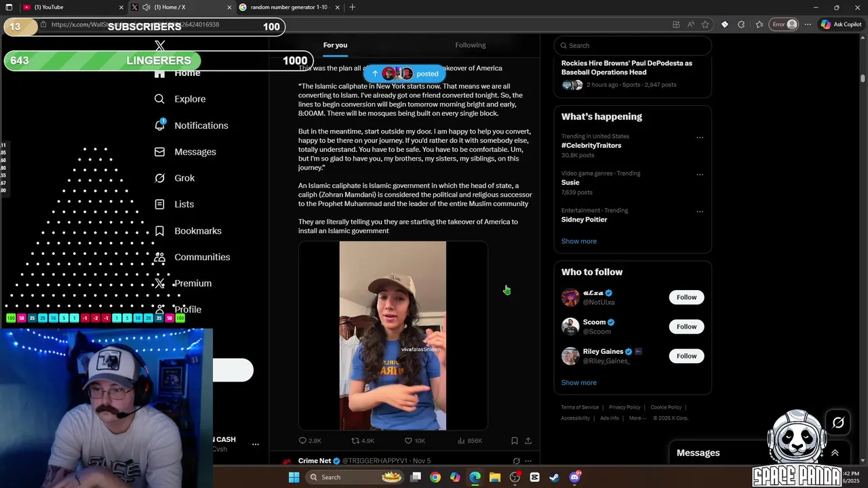Screen dimensions: 868x488
Task: Open Grok in the sidebar
Action: click(x=174, y=178)
